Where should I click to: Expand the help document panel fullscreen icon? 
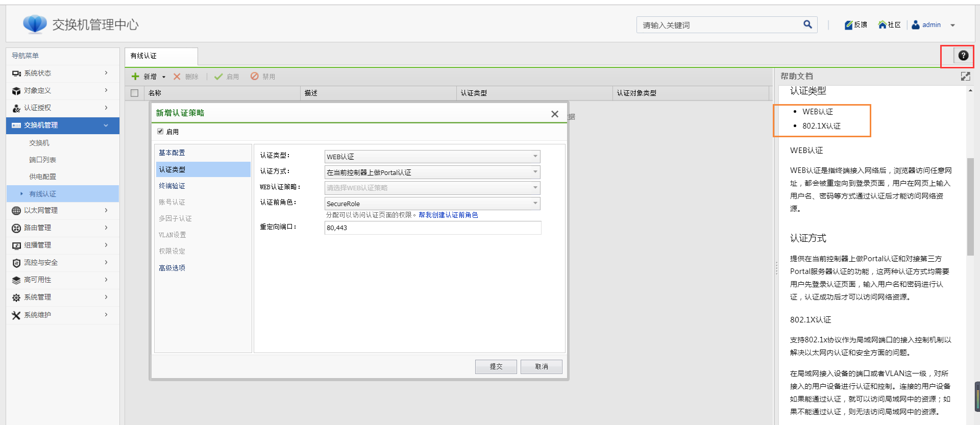click(x=965, y=77)
